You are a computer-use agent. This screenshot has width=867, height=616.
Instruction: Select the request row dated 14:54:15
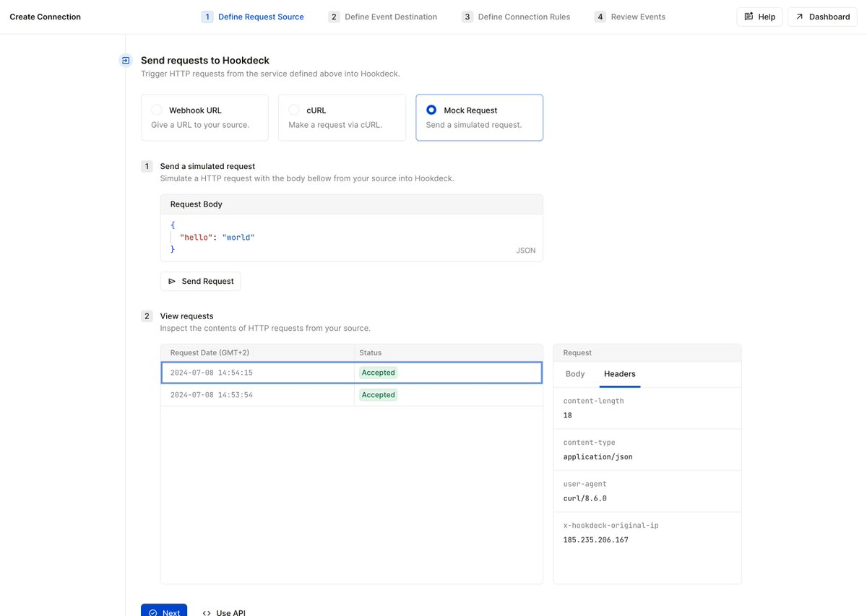click(x=351, y=373)
